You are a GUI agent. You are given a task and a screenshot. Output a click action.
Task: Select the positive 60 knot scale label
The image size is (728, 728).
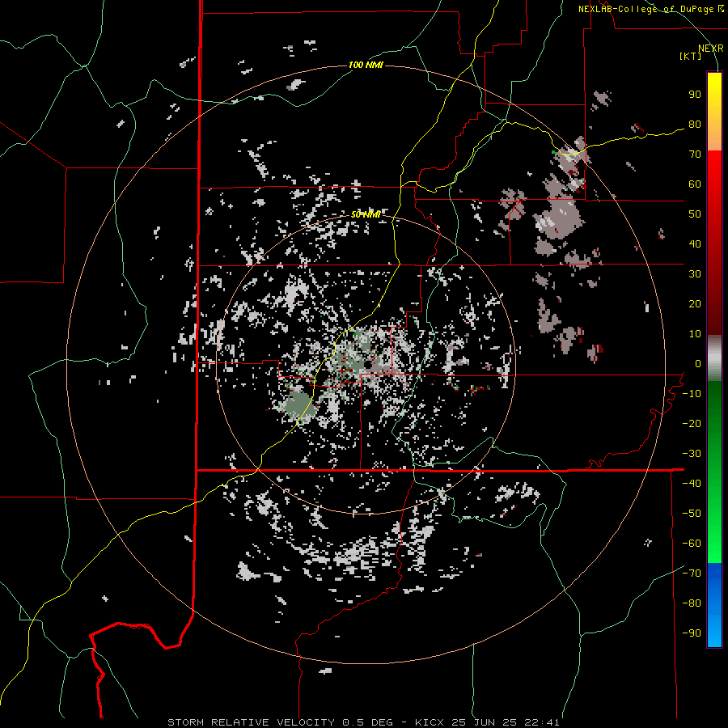pos(695,184)
